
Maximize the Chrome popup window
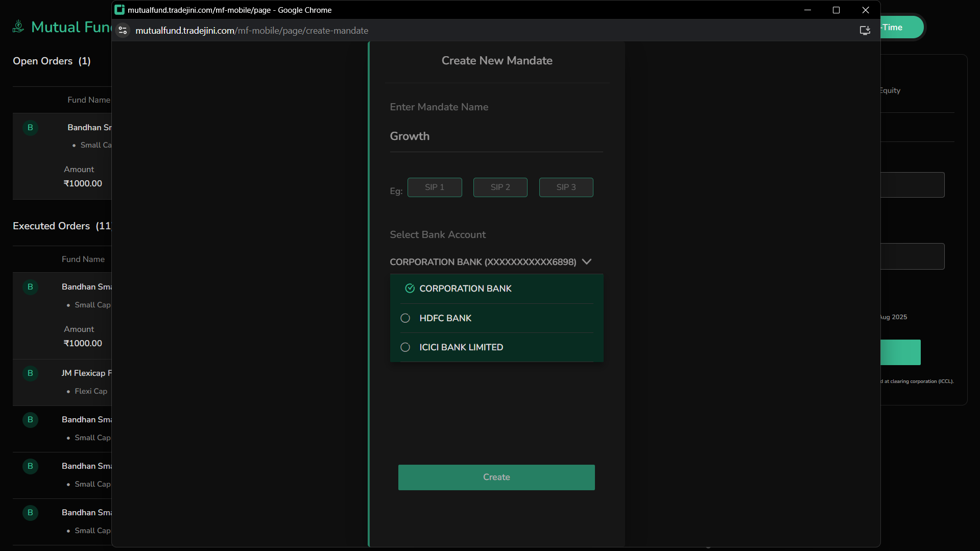click(x=836, y=10)
